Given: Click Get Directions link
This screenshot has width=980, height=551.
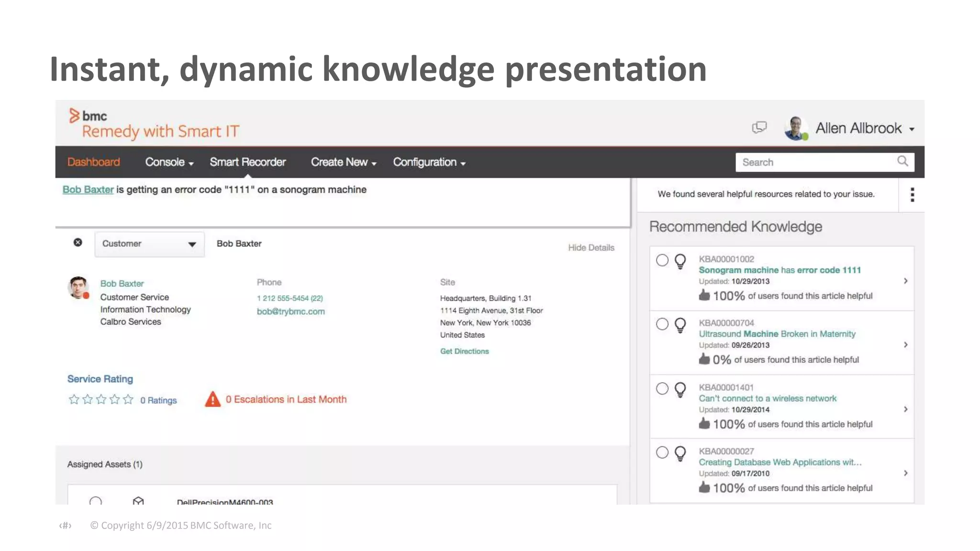Looking at the screenshot, I should 465,351.
